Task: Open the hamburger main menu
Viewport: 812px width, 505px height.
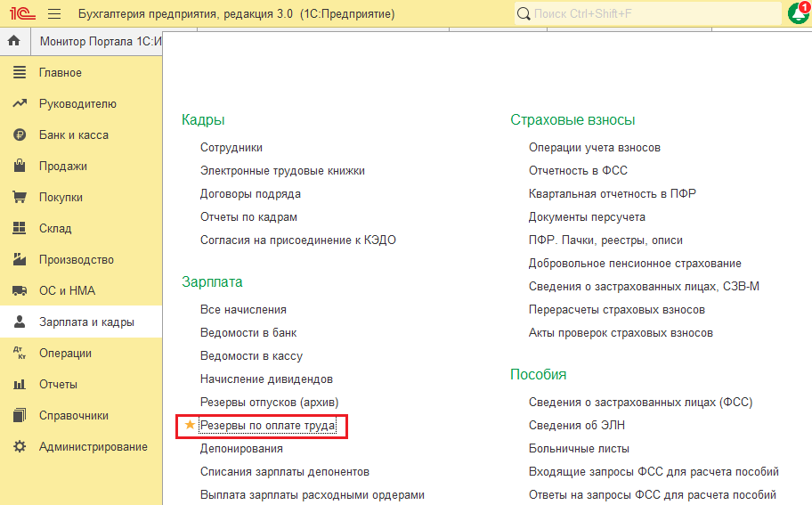Action: tap(54, 13)
